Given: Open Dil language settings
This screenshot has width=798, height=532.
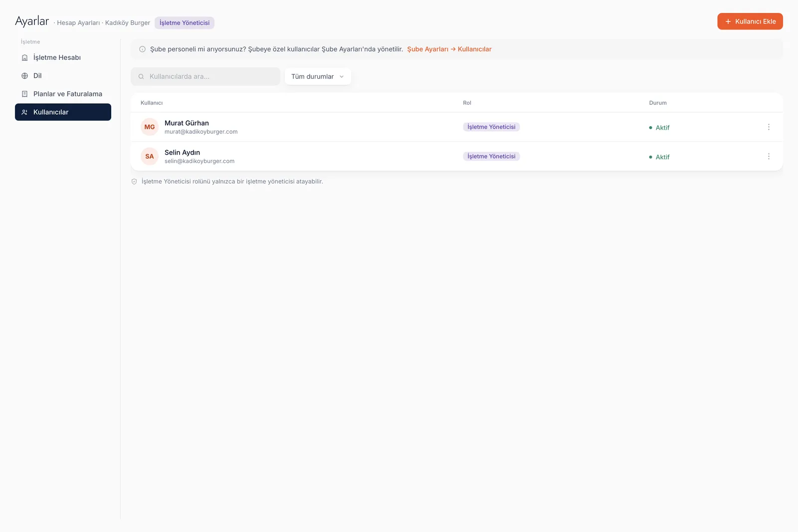Looking at the screenshot, I should (x=63, y=76).
